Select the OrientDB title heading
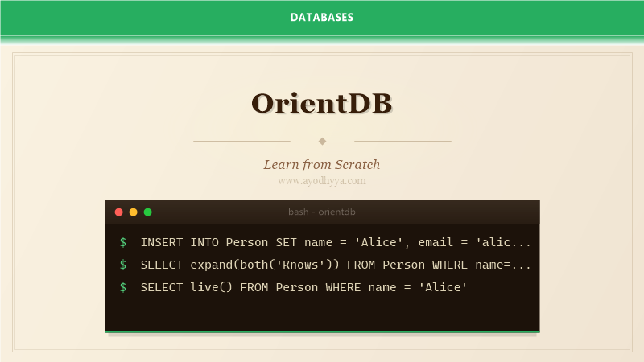The width and height of the screenshot is (644, 362). (322, 103)
